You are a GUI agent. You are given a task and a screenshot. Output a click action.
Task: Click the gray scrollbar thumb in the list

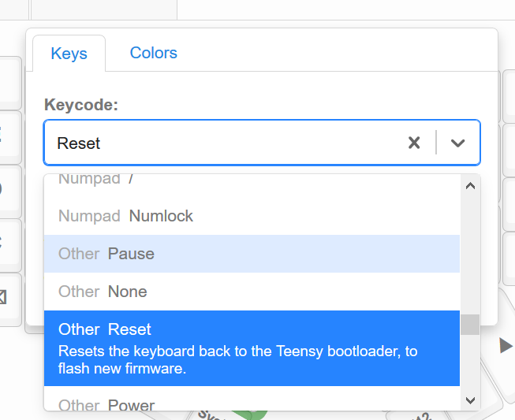(470, 325)
